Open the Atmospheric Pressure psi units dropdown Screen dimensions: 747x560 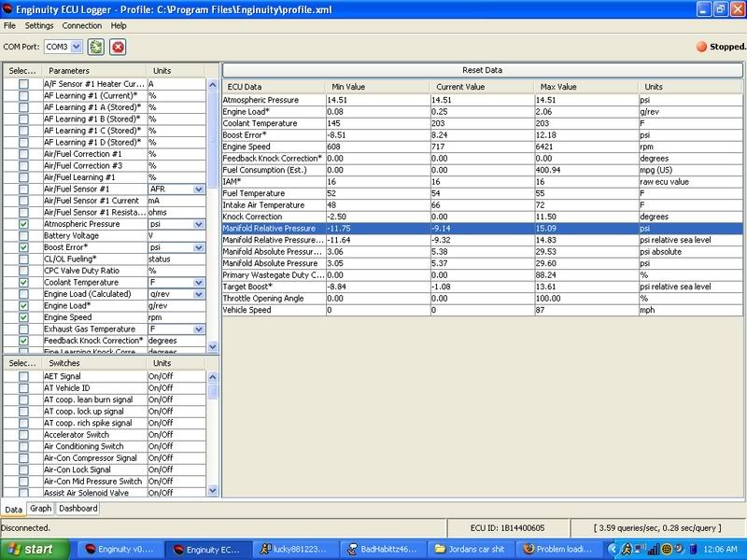[x=199, y=224]
